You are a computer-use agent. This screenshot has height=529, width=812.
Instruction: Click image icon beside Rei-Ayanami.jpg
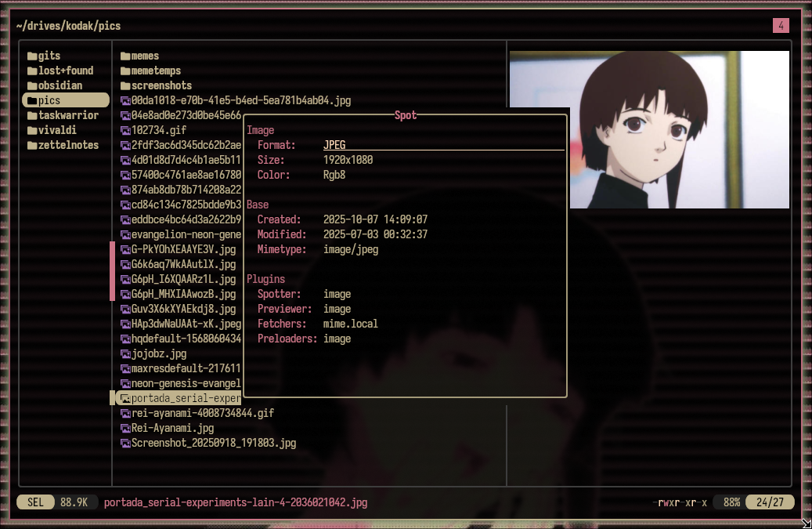(125, 429)
